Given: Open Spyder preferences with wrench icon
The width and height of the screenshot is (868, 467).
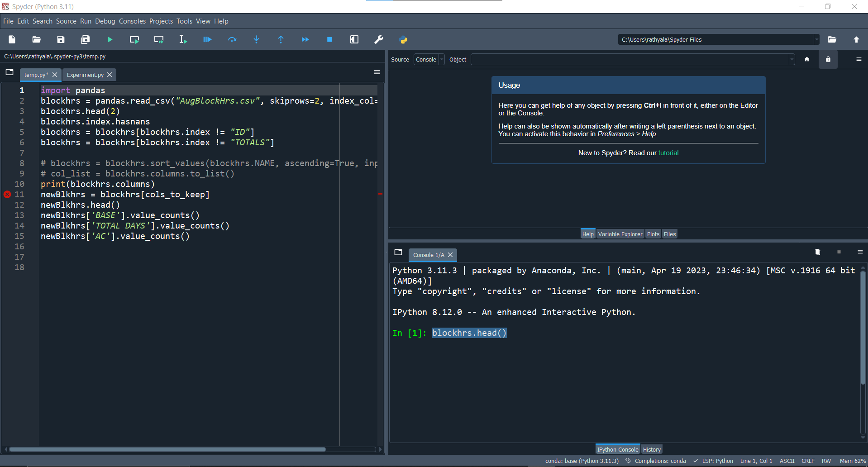Looking at the screenshot, I should (x=378, y=39).
